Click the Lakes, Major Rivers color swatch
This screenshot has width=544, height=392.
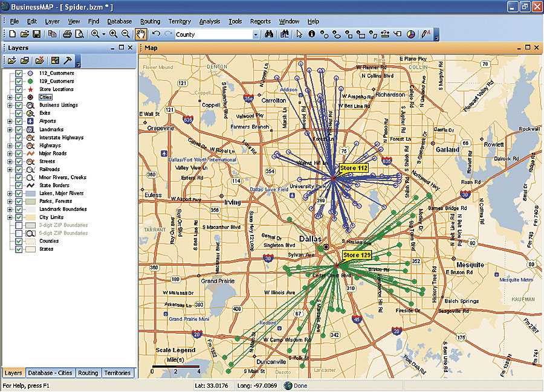click(30, 193)
